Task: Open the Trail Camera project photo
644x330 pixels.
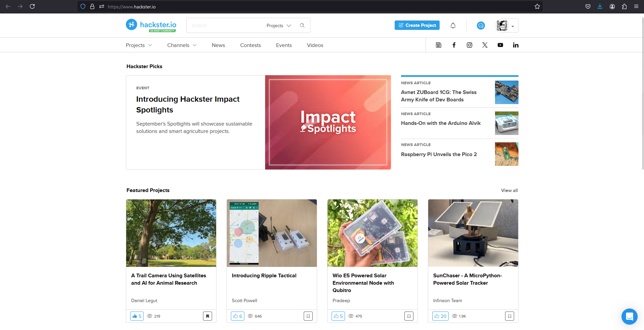Action: coord(171,233)
